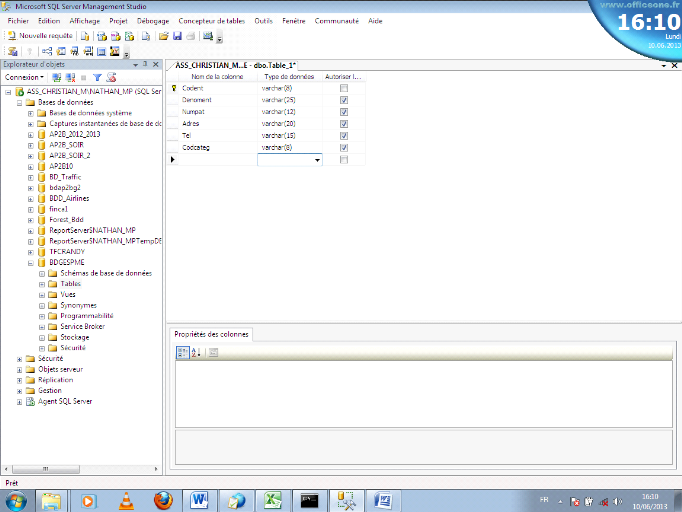
Task: Open the data type dropdown in new row
Action: point(318,159)
